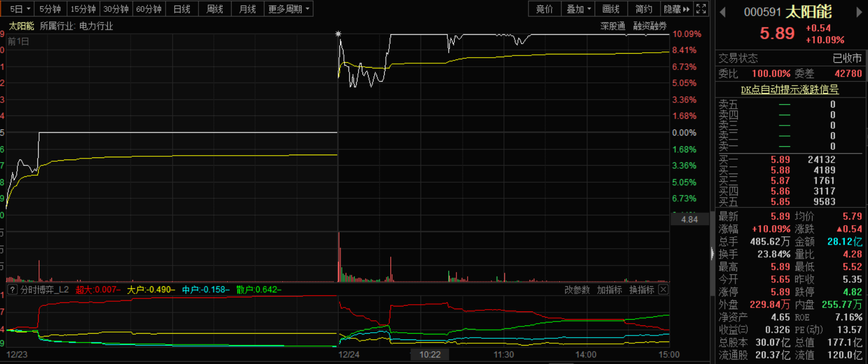
Task: Click the 外盘 value 229.84万
Action: 770,305
